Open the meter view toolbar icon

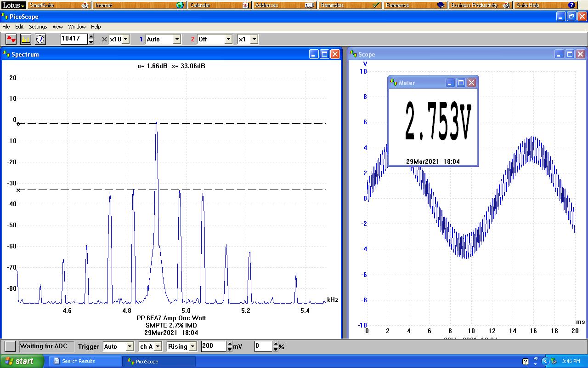point(40,39)
